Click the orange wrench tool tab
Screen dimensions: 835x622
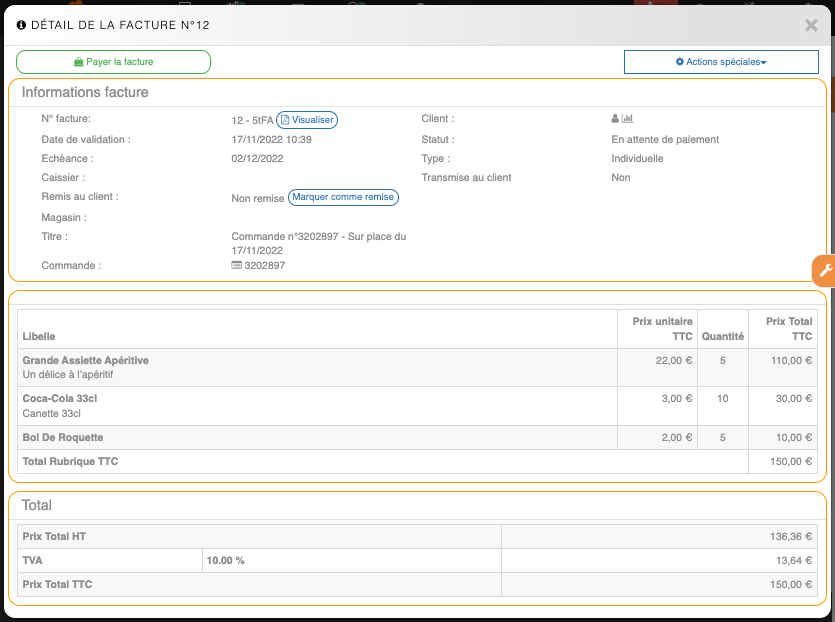pos(824,271)
